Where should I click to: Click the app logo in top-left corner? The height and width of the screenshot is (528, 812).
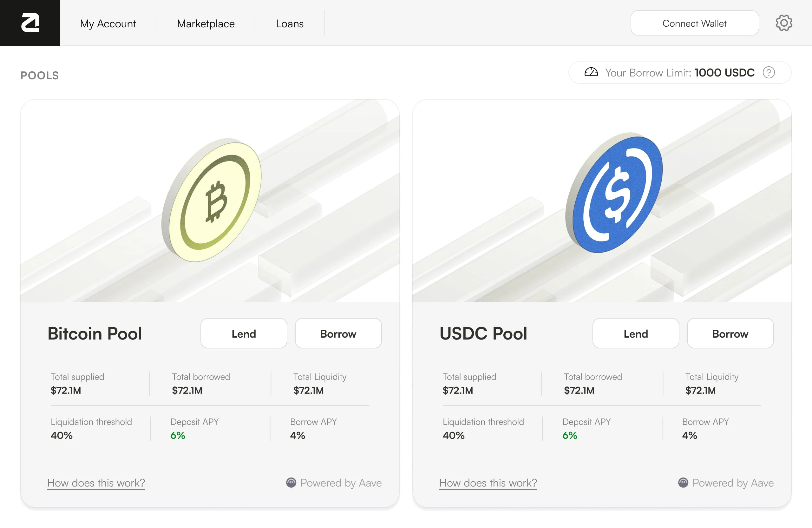[x=30, y=23]
